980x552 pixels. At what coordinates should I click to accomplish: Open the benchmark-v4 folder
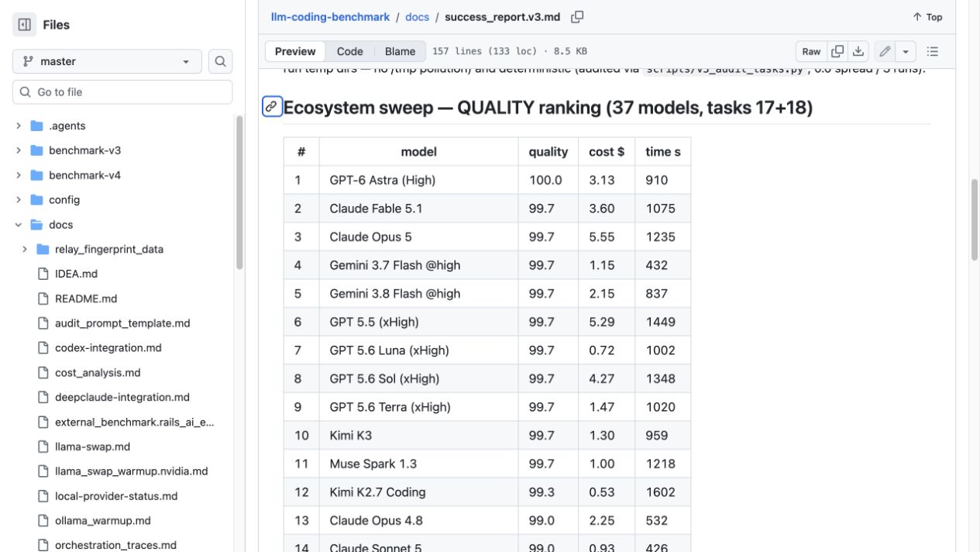pyautogui.click(x=84, y=175)
